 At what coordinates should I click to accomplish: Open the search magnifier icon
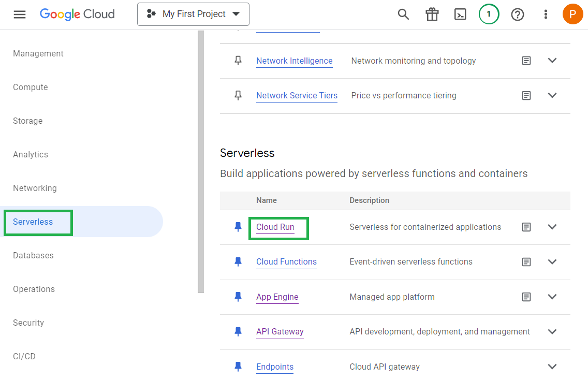point(403,14)
